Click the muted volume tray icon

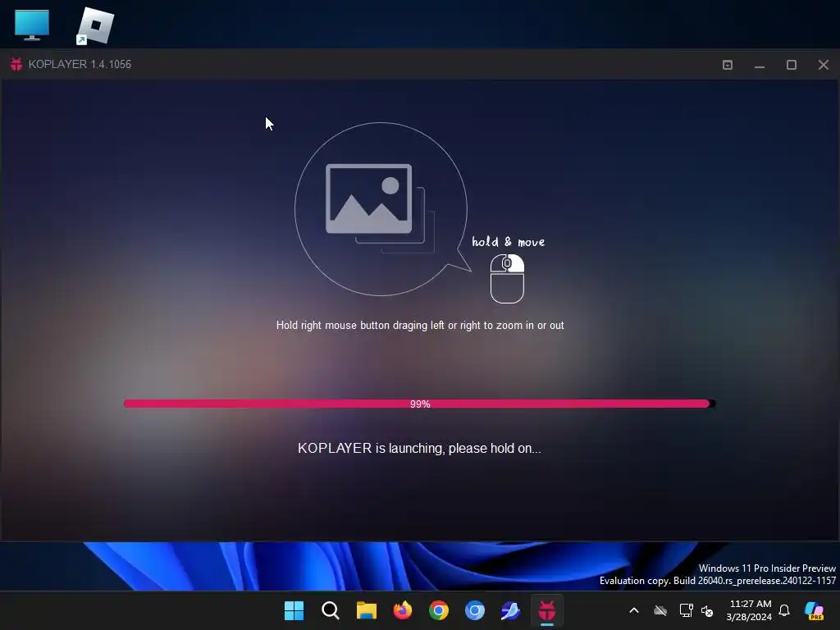click(x=707, y=610)
